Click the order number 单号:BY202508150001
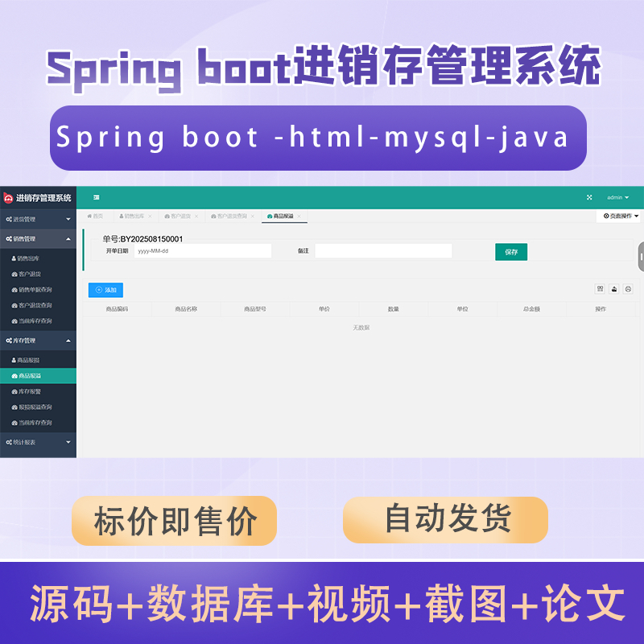This screenshot has height=644, width=644. click(x=142, y=239)
